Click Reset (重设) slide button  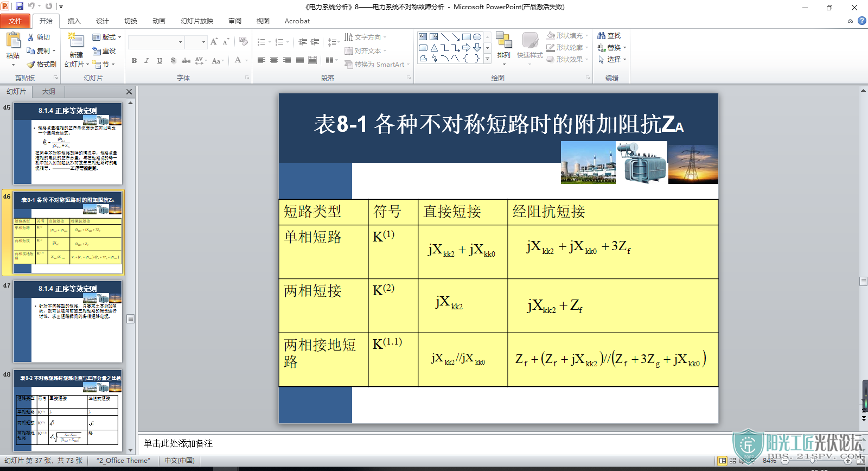tap(104, 50)
